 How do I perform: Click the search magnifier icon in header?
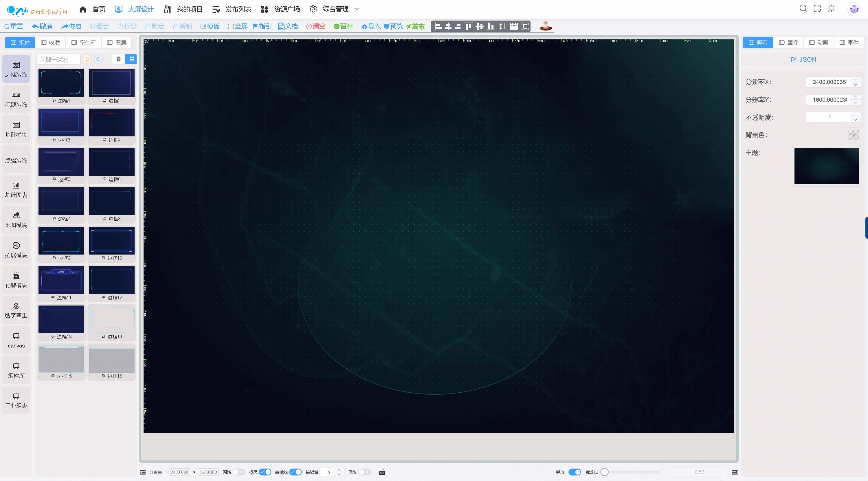coord(803,8)
